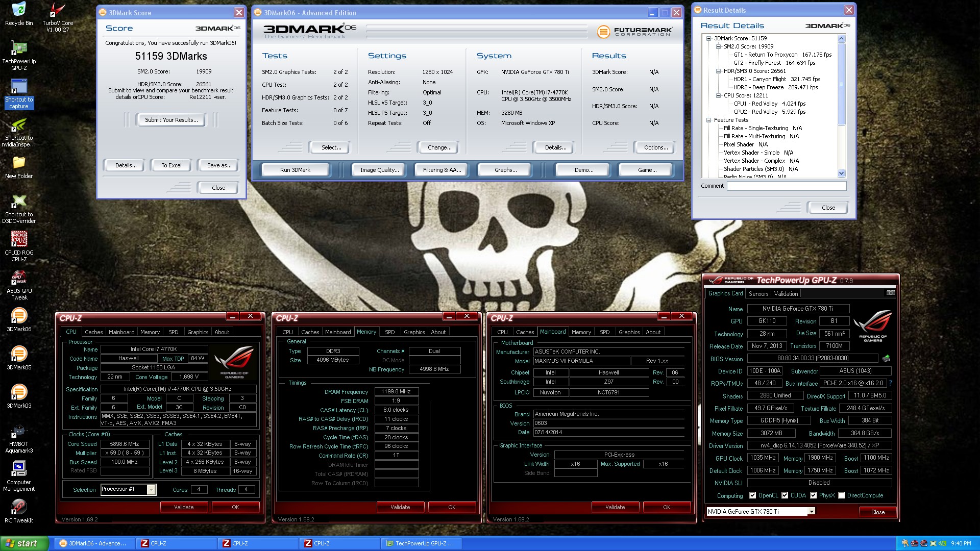Switch to Sensors tab in GPU-Z
980x551 pixels.
pos(758,294)
